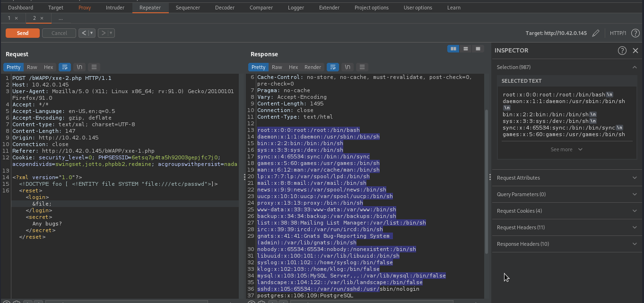644x303 pixels.
Task: Expand Request Cookies (4) section
Action: (x=567, y=211)
